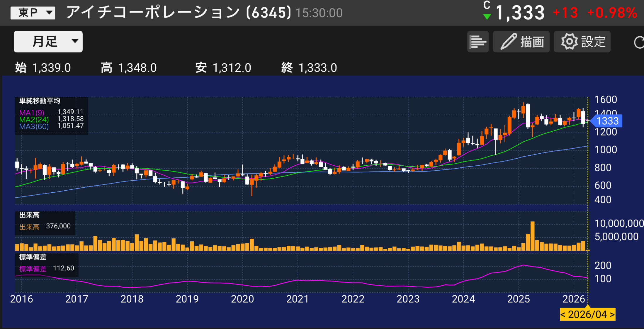Go back a month with < arrow

coord(563,315)
